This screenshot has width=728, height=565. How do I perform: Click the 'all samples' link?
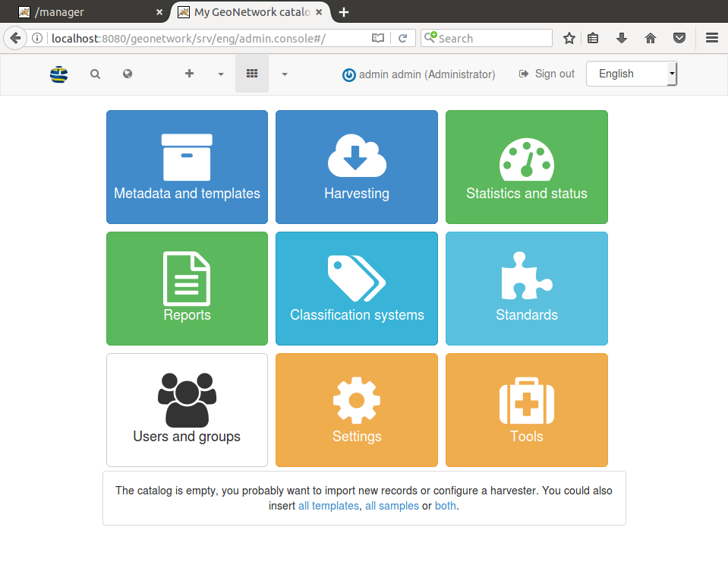coord(392,506)
